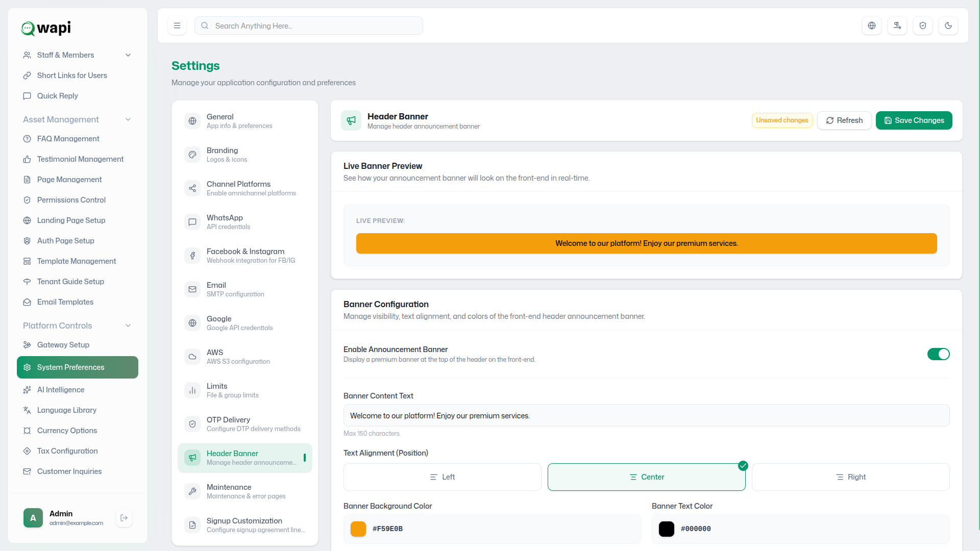Open General settings tab
The height and width of the screenshot is (551, 980).
click(245, 121)
